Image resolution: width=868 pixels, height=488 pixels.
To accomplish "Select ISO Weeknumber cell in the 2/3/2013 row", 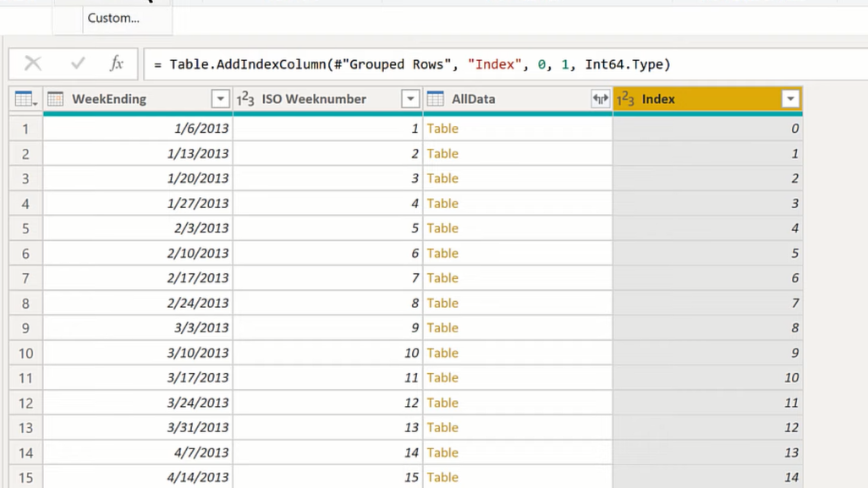I will click(x=328, y=228).
